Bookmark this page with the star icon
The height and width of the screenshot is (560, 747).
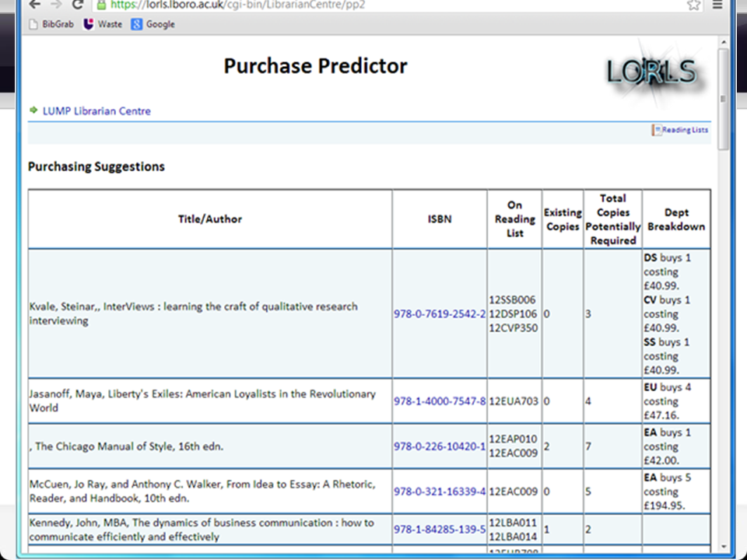tap(693, 5)
